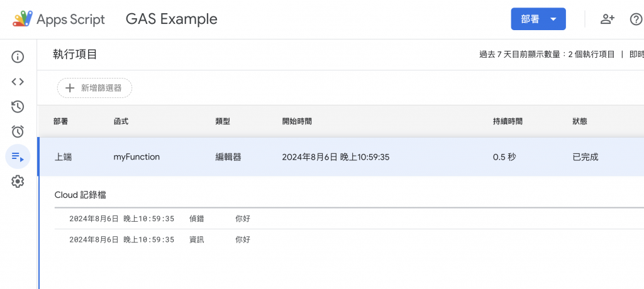Image resolution: width=644 pixels, height=289 pixels.
Task: Select the 資訊 info log entry
Action: tap(197, 239)
